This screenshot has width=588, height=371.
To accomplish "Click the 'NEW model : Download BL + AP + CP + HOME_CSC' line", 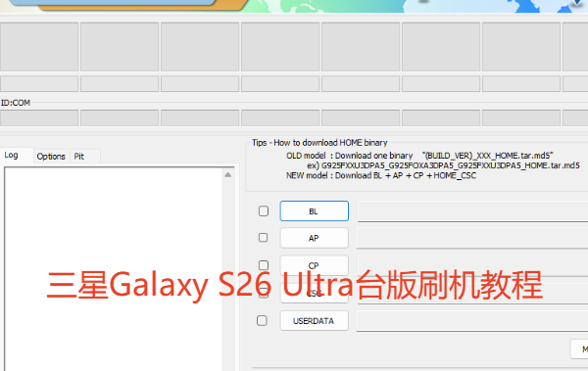I will pos(381,175).
